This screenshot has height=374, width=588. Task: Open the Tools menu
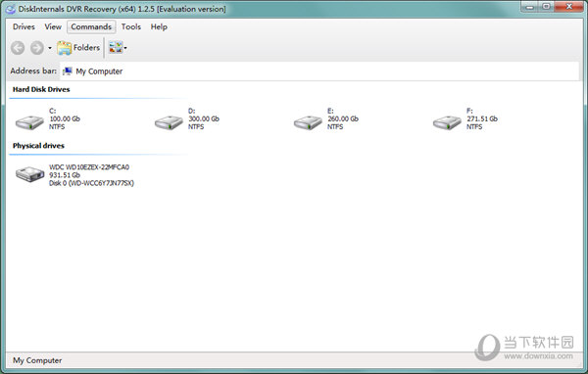pos(131,27)
